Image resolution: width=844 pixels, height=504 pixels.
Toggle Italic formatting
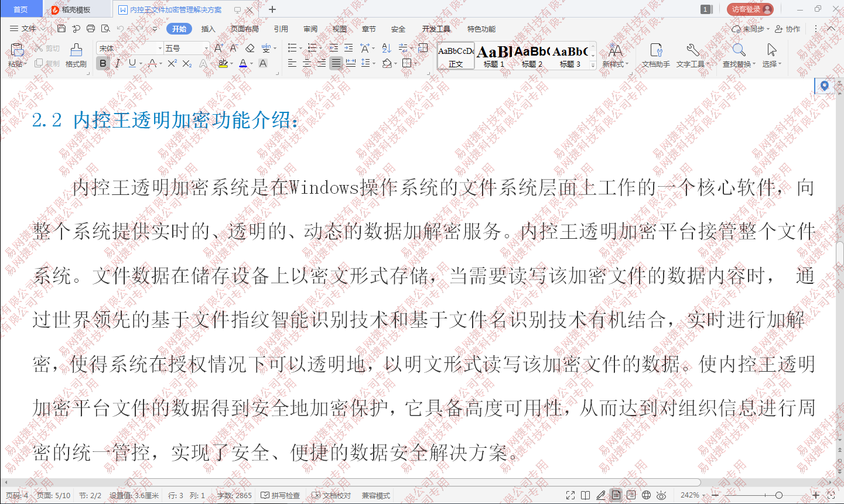118,63
